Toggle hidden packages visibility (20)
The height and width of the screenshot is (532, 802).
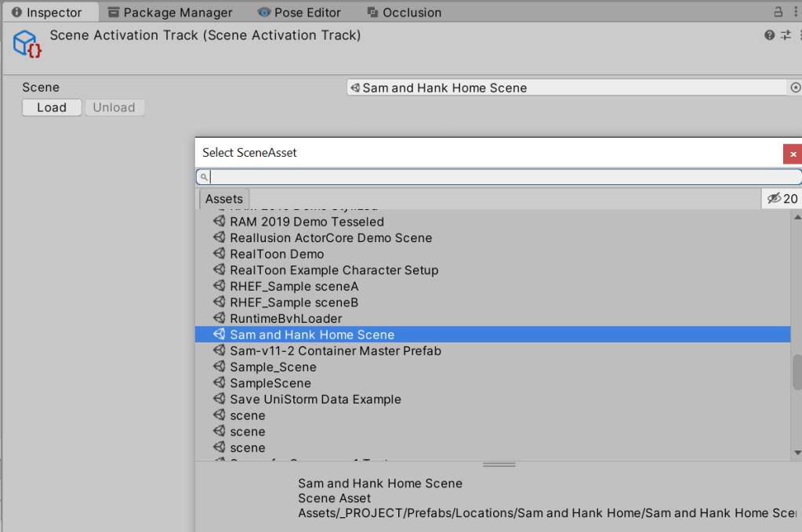(x=782, y=199)
